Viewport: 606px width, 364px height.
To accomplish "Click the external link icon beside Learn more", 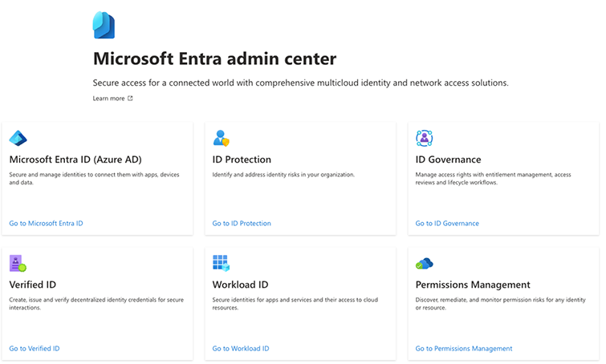I will 130,99.
